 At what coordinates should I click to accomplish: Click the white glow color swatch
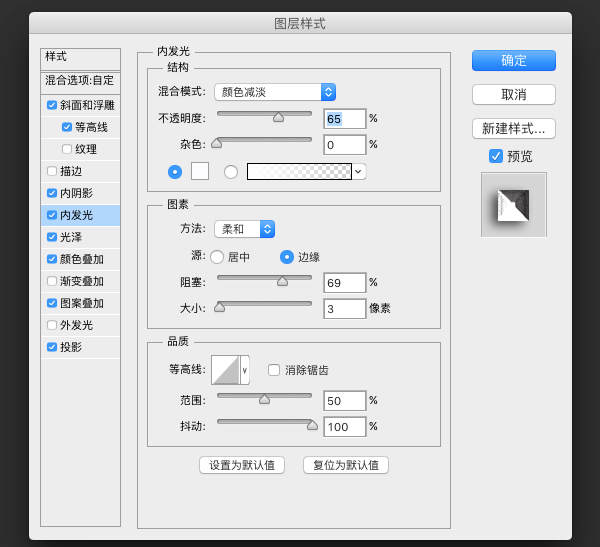click(199, 171)
